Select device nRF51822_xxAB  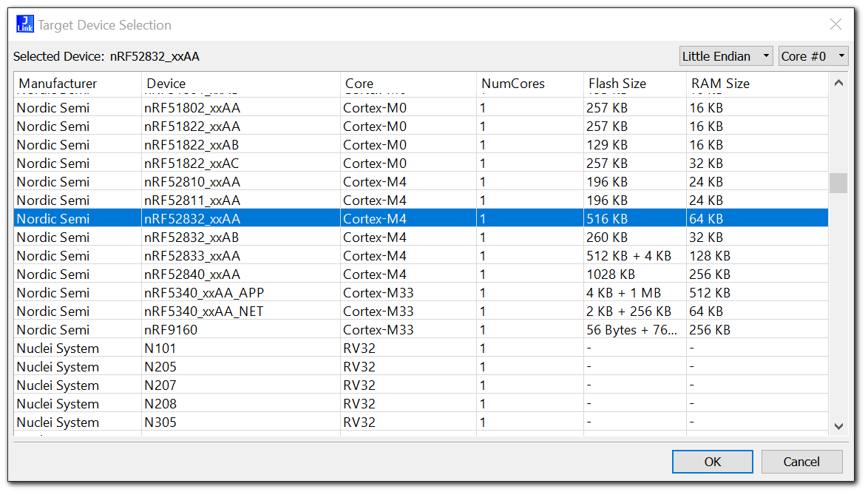(x=421, y=144)
